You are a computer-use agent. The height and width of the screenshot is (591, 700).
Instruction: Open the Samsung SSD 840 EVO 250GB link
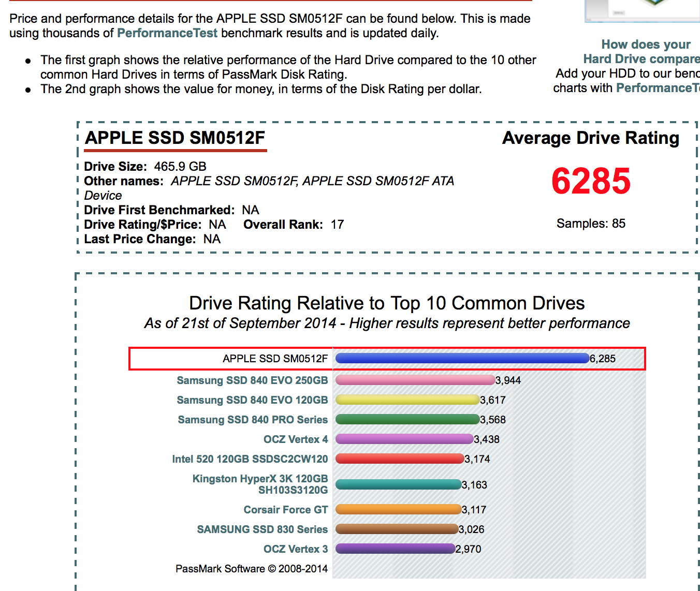coord(252,380)
